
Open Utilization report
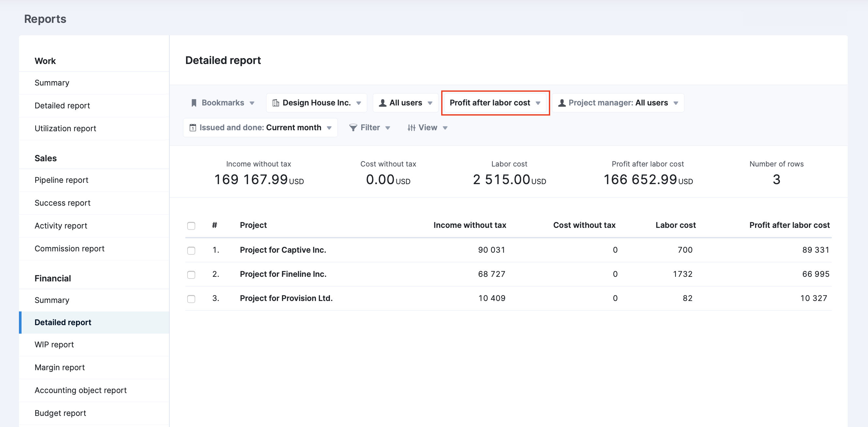(94, 129)
